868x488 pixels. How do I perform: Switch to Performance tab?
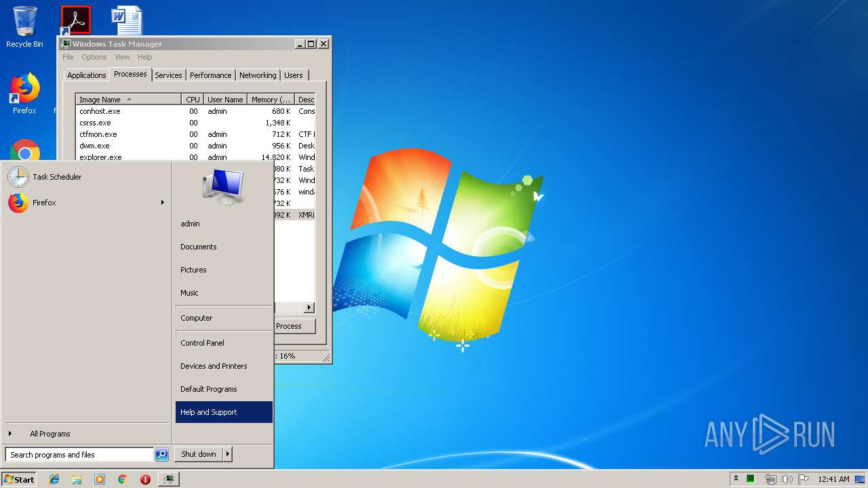[210, 75]
